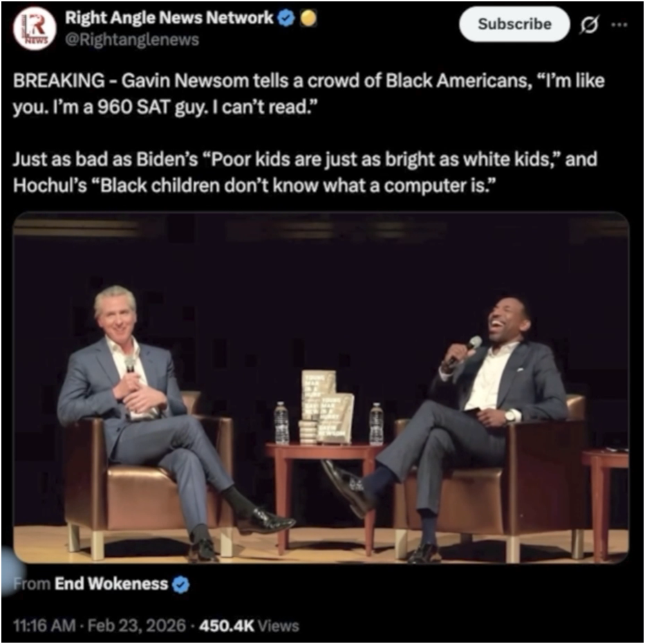Click the Subscribe button

tap(514, 24)
